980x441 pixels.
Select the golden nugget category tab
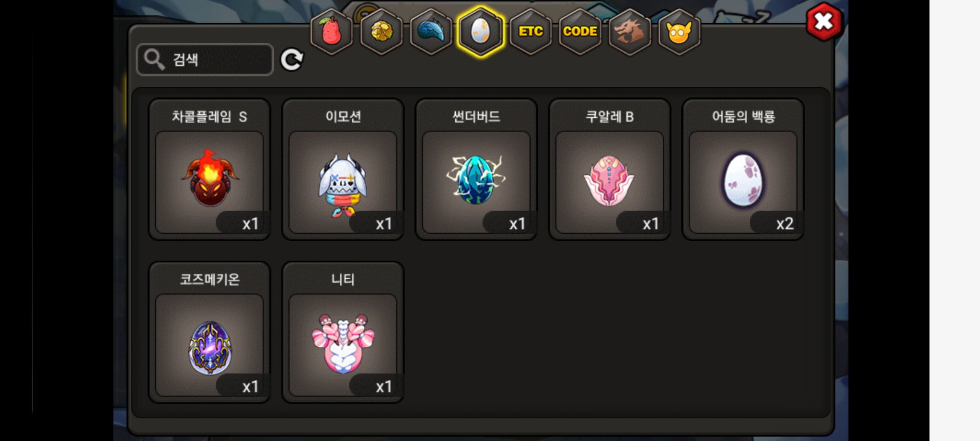coord(381,31)
